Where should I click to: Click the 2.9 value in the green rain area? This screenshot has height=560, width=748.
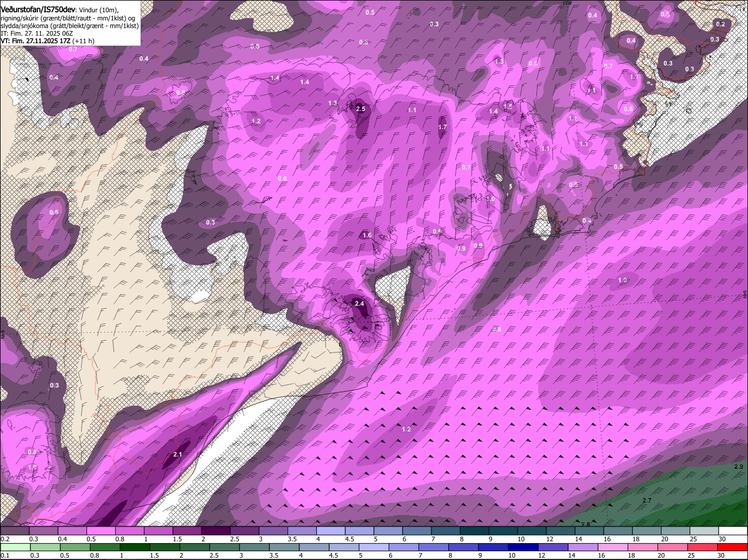pos(739,466)
